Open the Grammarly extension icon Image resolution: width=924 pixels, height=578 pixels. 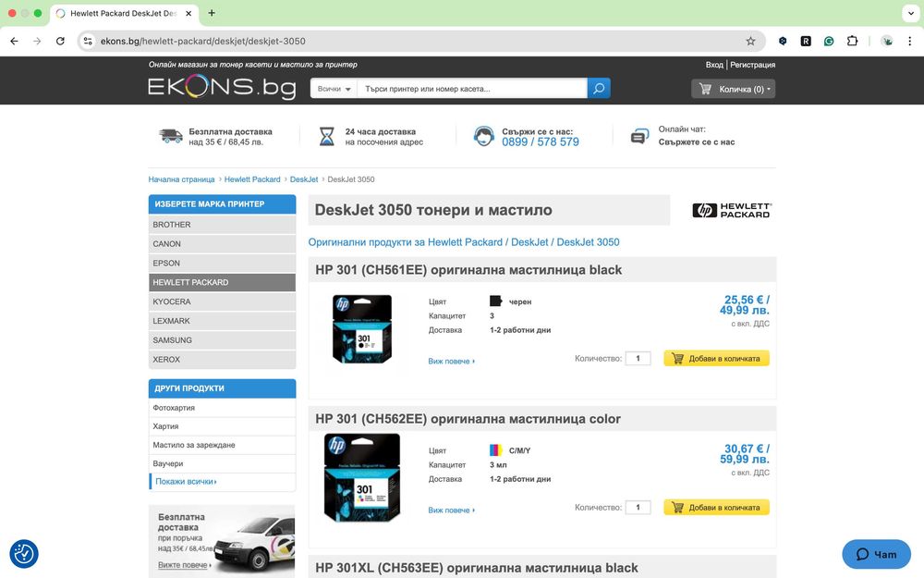click(829, 42)
